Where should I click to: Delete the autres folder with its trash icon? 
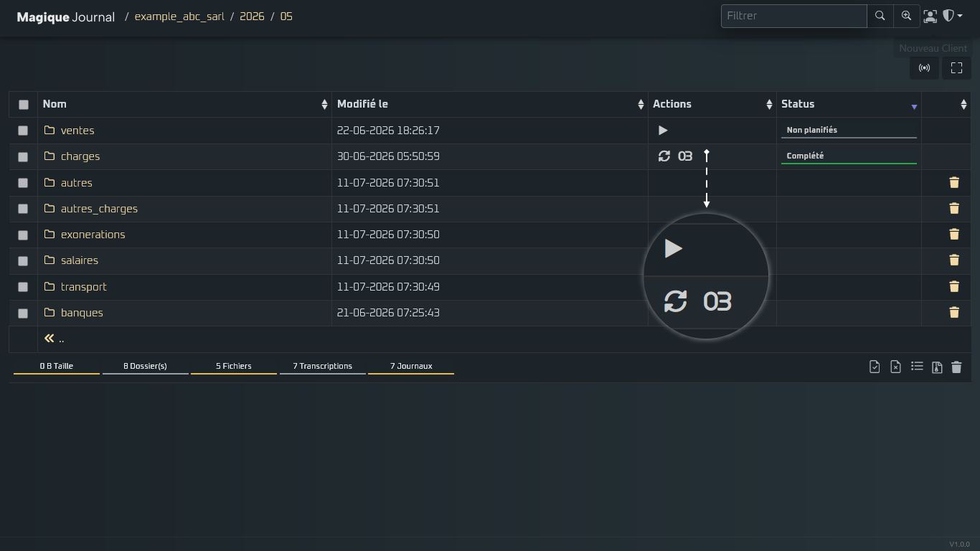954,183
